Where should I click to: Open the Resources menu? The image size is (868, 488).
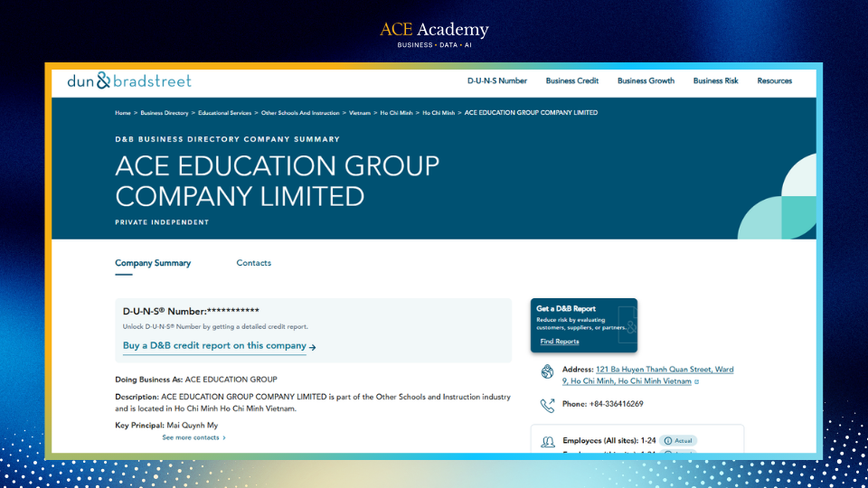[x=775, y=80]
